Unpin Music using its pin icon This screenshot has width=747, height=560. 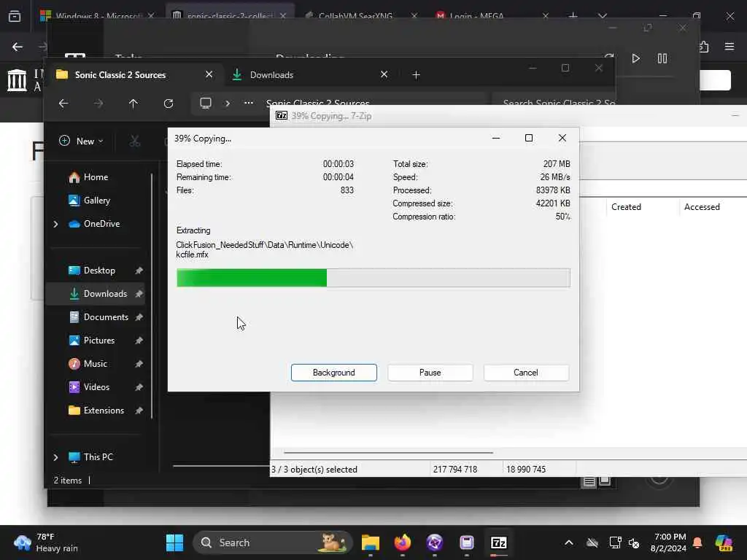tap(139, 364)
